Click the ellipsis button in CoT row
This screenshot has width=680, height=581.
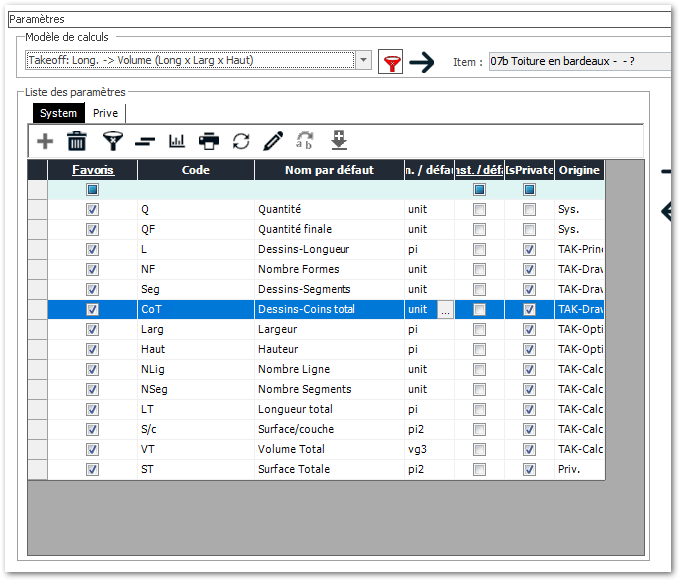(445, 310)
